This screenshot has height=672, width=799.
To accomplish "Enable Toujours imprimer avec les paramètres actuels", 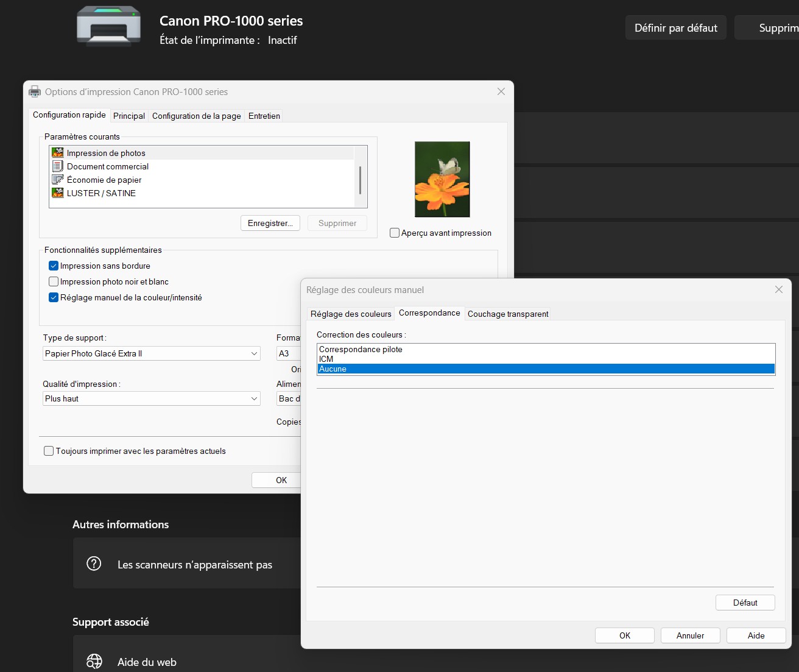I will coord(49,451).
